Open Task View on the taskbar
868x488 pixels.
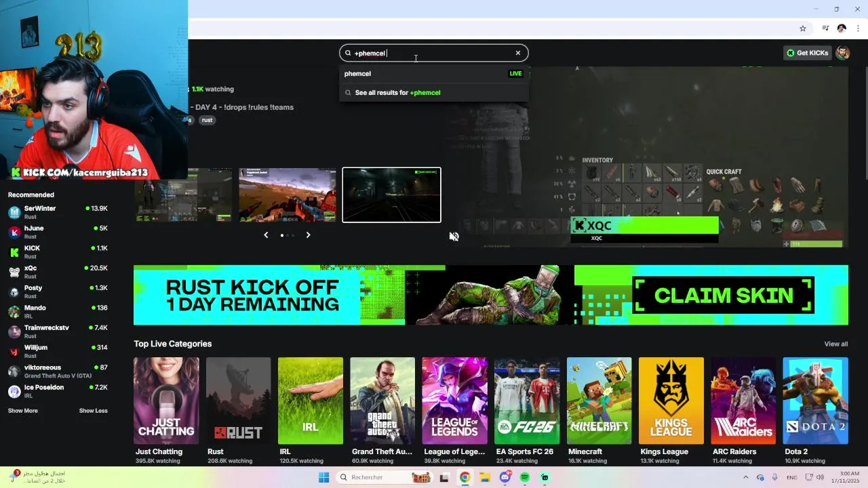point(444,477)
